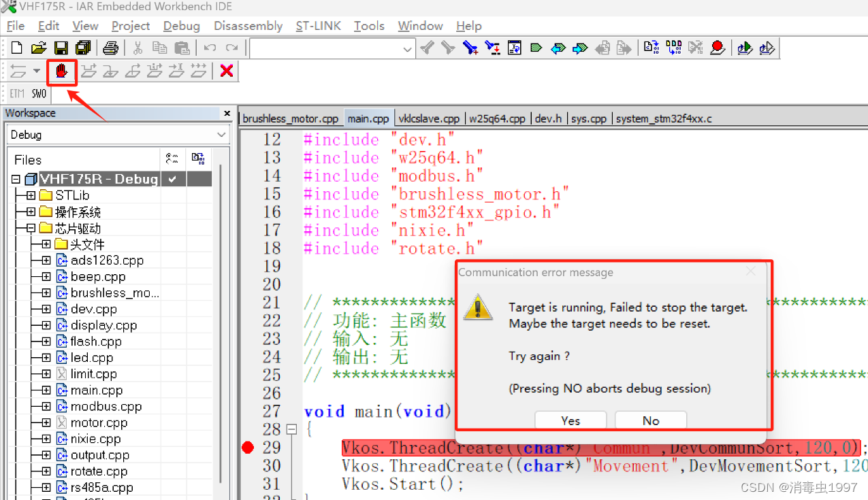
Task: Save the current file with the floppy icon
Action: point(61,48)
